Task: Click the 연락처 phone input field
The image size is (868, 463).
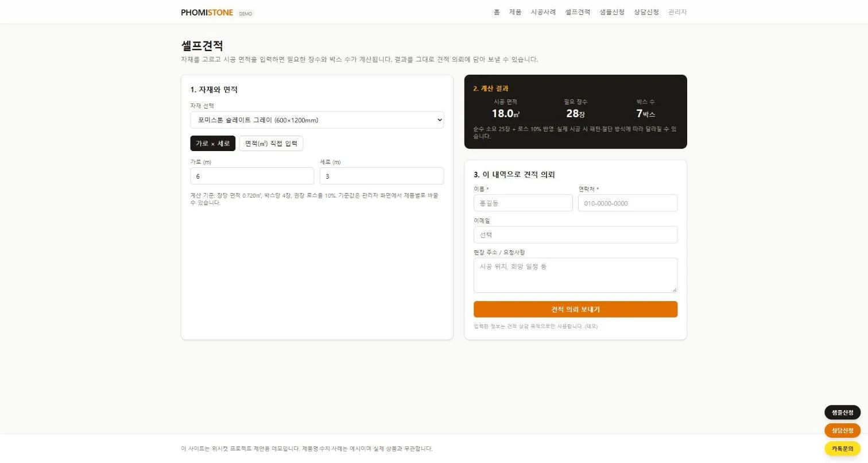Action: (x=627, y=203)
